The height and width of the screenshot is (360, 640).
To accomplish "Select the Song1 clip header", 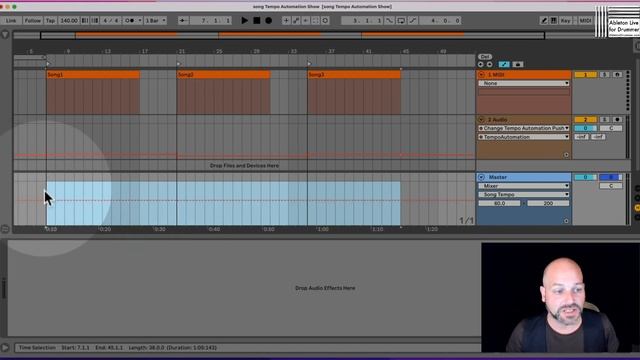I will pos(93,75).
